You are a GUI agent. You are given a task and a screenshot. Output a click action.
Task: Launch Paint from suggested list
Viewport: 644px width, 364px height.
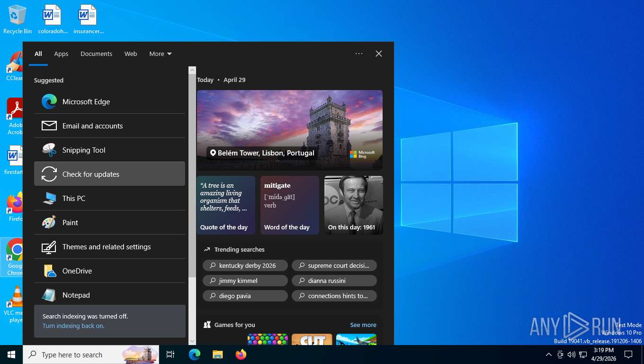(x=109, y=222)
